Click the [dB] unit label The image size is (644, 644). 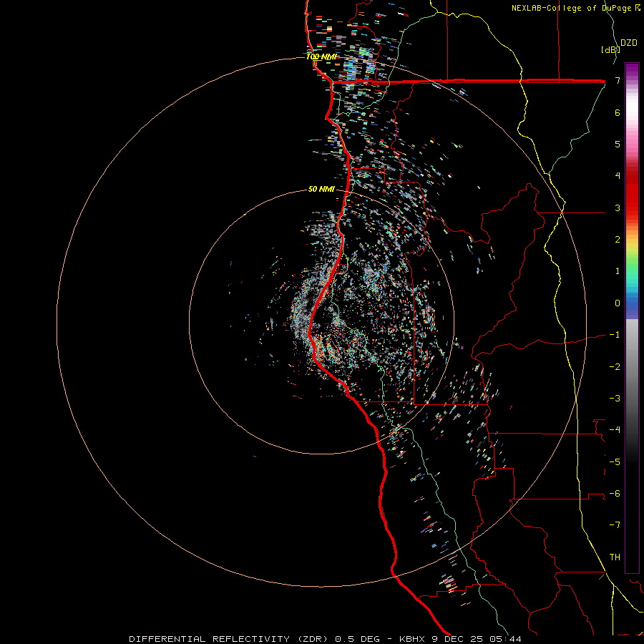click(x=610, y=49)
